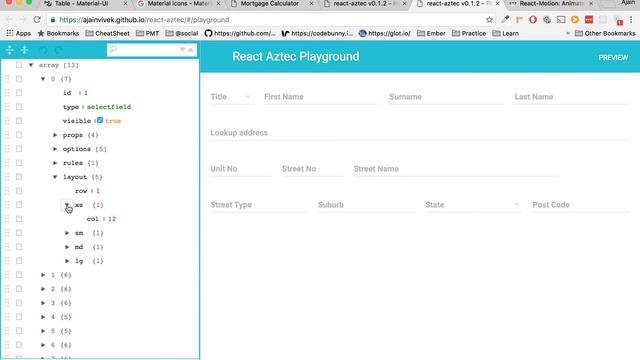Click the First Name input field
The height and width of the screenshot is (360, 640).
coord(322,97)
